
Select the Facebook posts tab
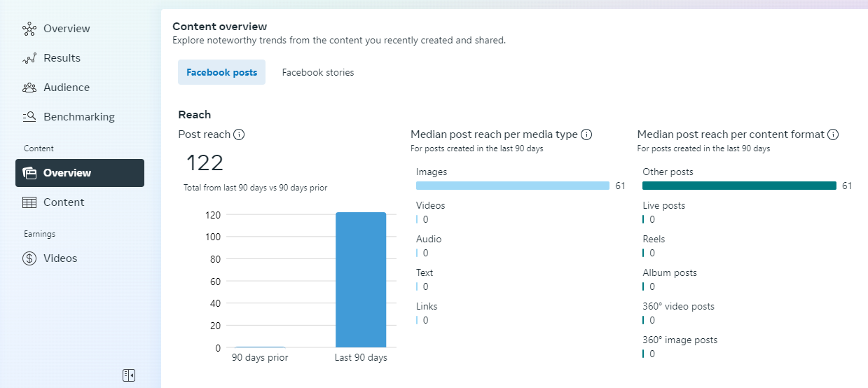(x=221, y=72)
